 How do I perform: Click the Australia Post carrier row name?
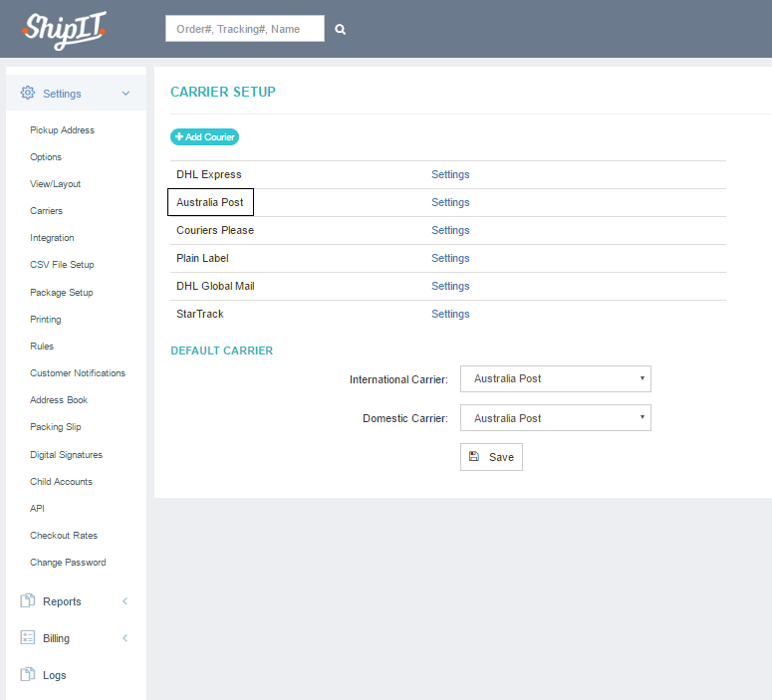pyautogui.click(x=210, y=202)
